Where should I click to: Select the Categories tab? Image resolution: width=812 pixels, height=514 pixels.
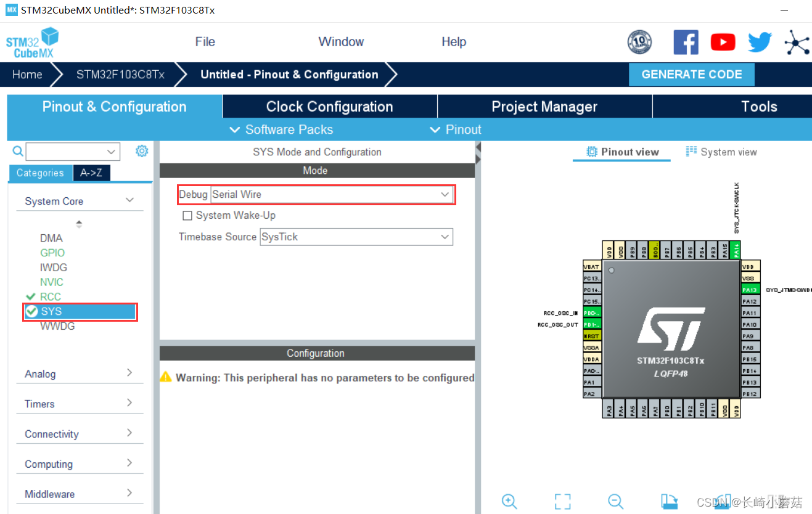coord(40,173)
